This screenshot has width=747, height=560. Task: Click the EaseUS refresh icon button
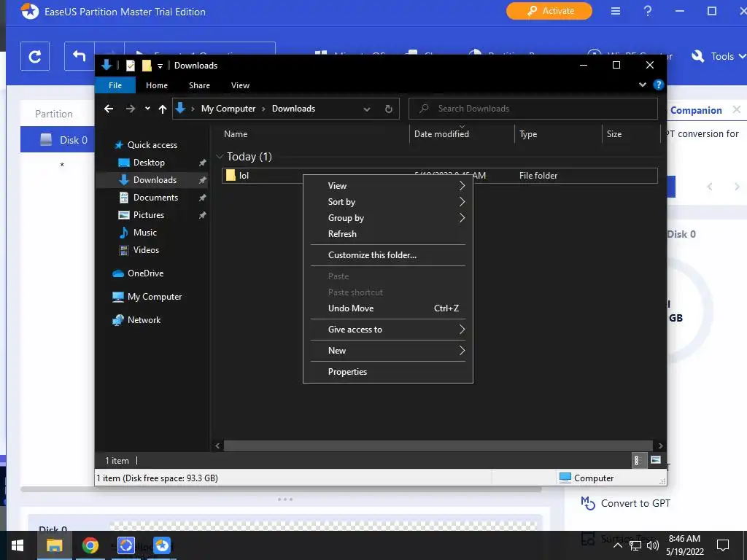[x=35, y=57]
